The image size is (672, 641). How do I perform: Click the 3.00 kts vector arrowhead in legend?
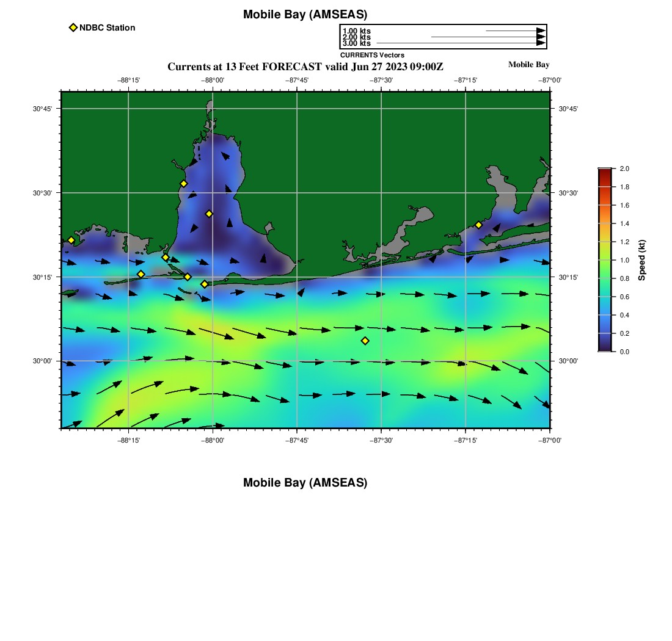tap(541, 43)
